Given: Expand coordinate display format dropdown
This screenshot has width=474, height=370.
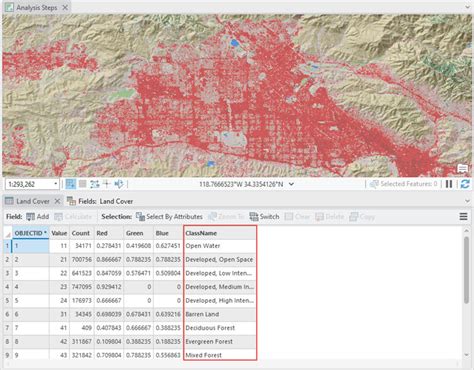Looking at the screenshot, I should (291, 184).
